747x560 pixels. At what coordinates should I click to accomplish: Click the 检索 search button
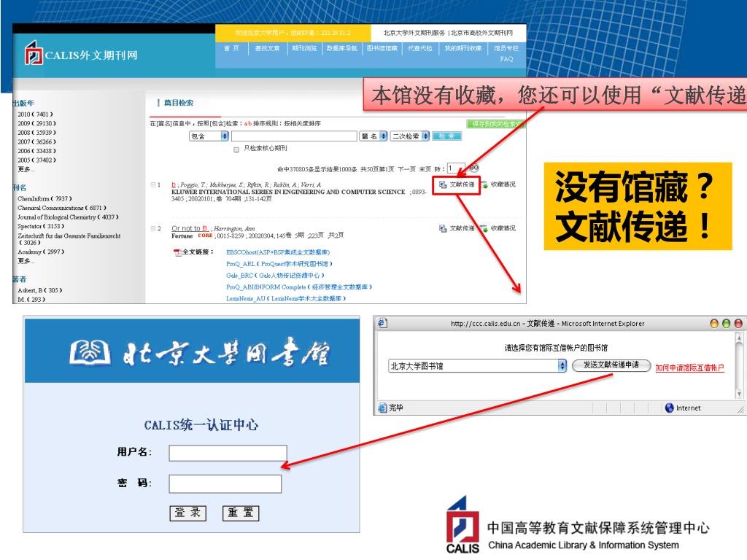[447, 136]
